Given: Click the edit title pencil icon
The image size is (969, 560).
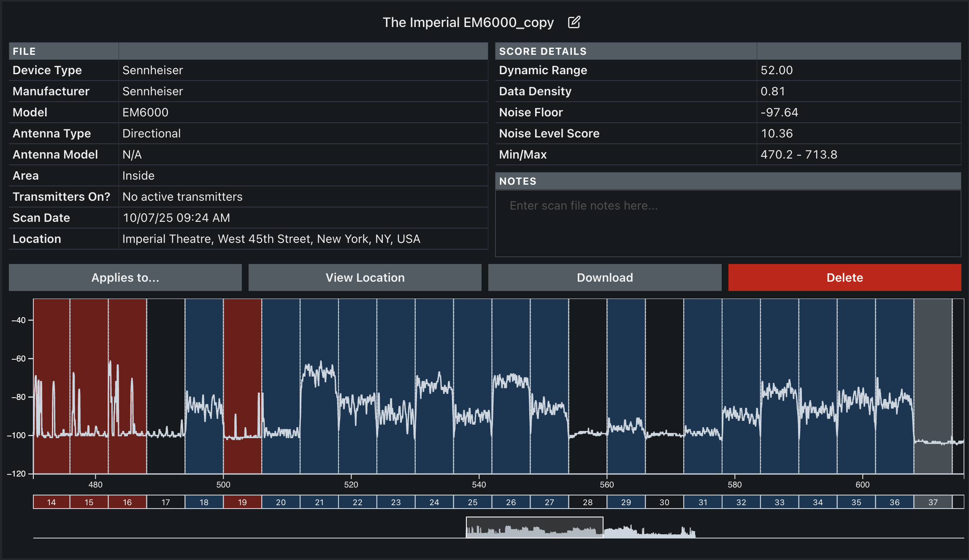Looking at the screenshot, I should coord(574,22).
